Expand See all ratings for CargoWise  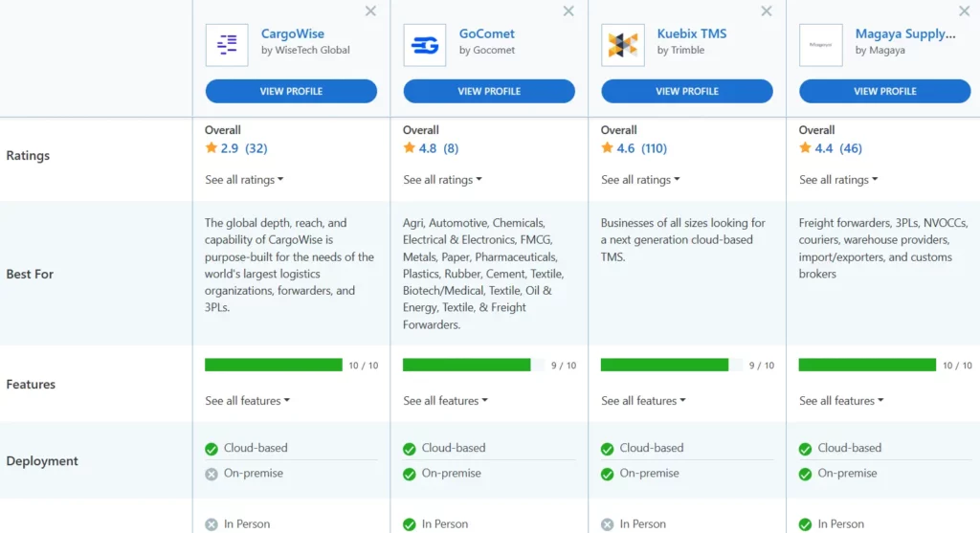click(x=244, y=180)
